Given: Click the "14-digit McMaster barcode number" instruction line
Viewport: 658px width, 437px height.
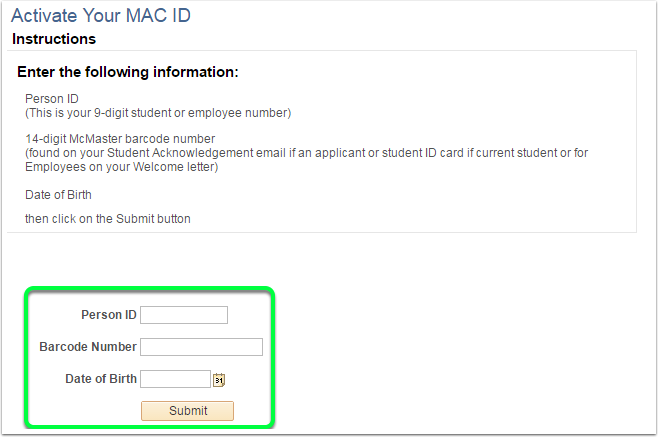Looking at the screenshot, I should click(x=120, y=138).
